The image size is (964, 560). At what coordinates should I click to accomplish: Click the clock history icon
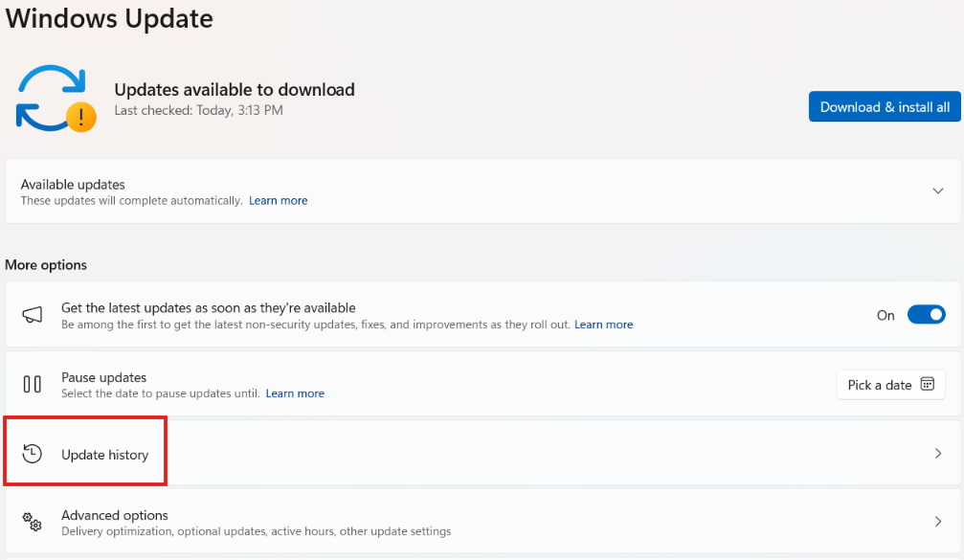point(32,454)
